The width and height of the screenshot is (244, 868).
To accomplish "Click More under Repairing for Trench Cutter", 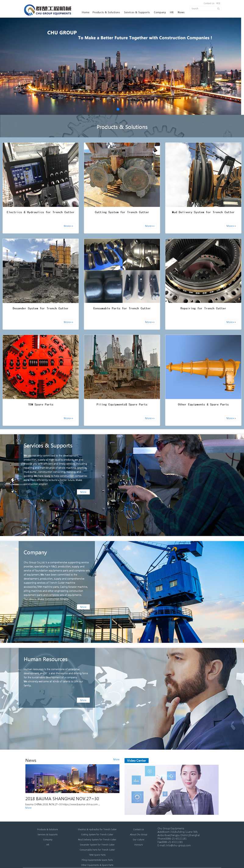I will (x=231, y=322).
